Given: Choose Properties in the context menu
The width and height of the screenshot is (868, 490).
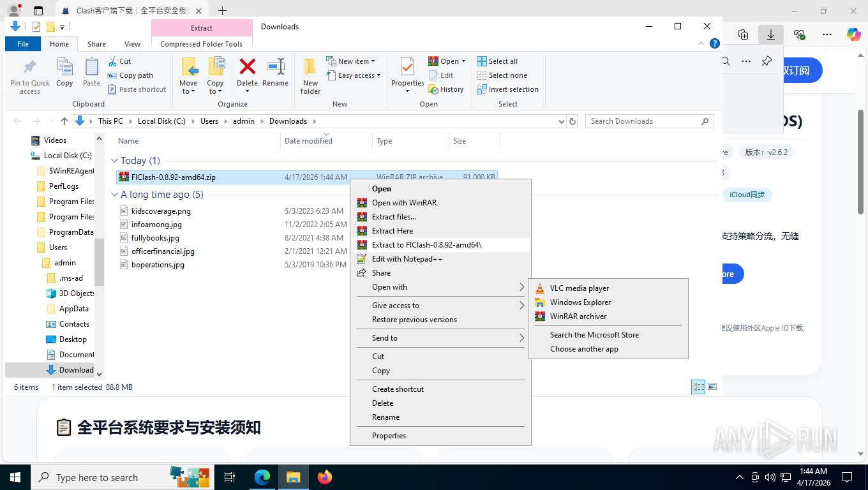Looking at the screenshot, I should (x=441, y=436).
